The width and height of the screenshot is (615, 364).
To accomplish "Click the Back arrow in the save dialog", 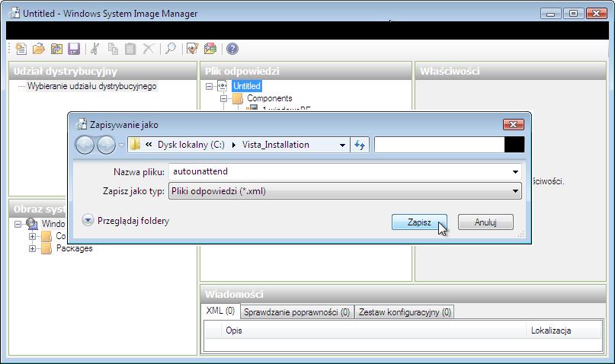I will pos(85,145).
